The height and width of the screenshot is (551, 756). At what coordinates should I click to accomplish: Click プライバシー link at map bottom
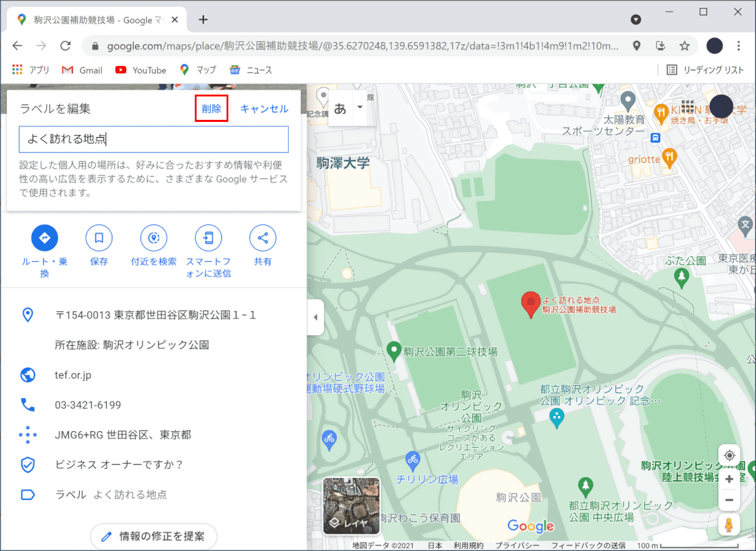pyautogui.click(x=517, y=545)
